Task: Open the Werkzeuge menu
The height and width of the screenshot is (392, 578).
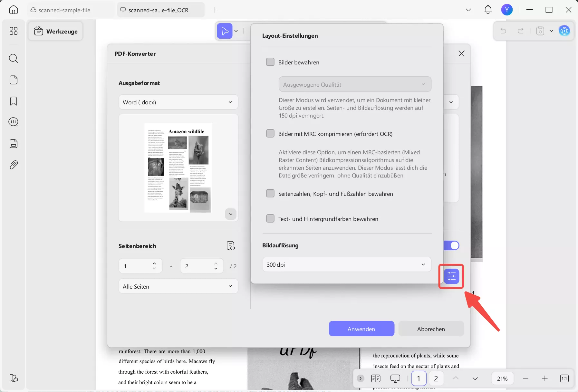Action: 55,31
